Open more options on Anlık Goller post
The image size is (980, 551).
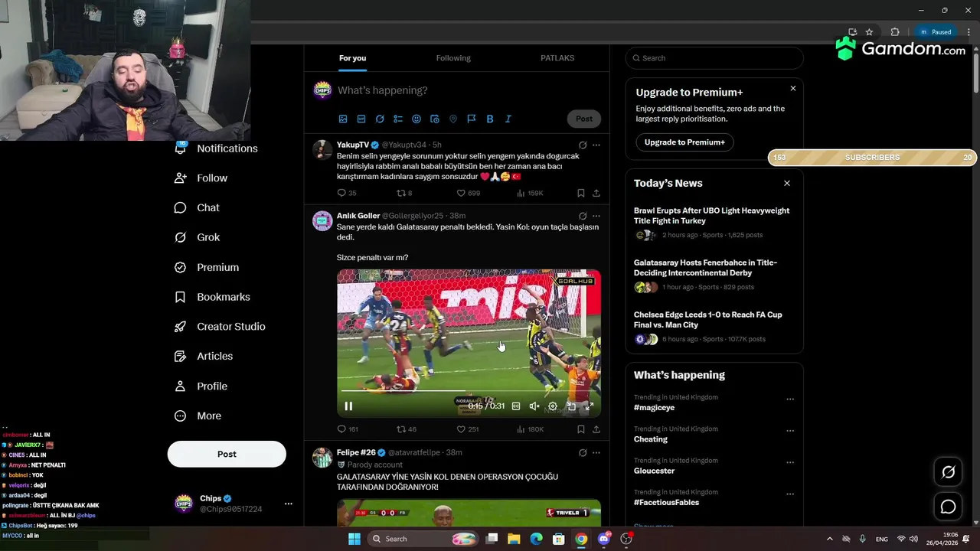coord(596,216)
